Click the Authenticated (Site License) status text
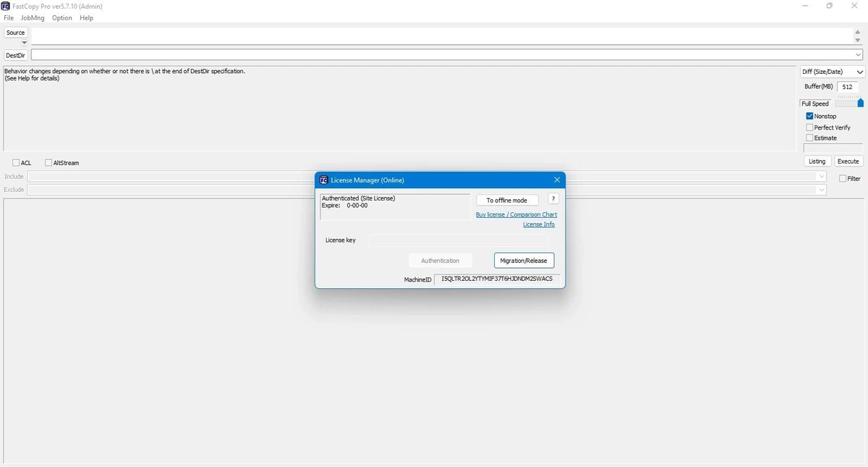868x467 pixels. (358, 198)
